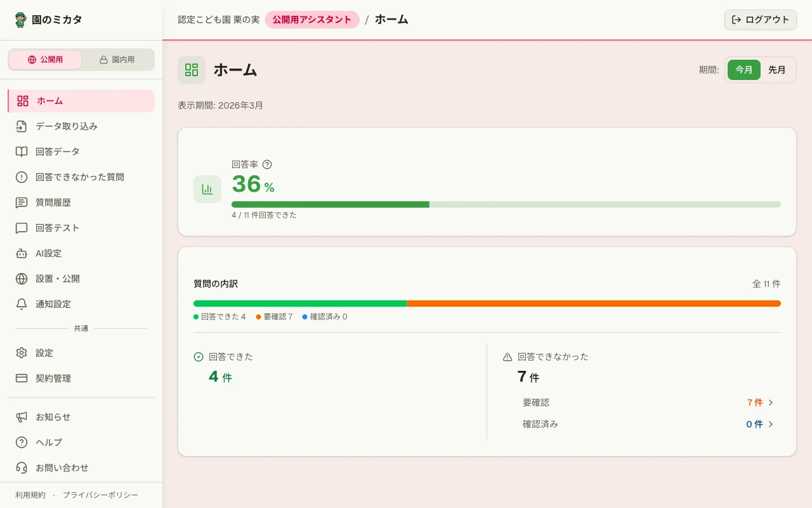This screenshot has width=812, height=508.
Task: Click the 通知設定 bell icon
Action: click(22, 304)
